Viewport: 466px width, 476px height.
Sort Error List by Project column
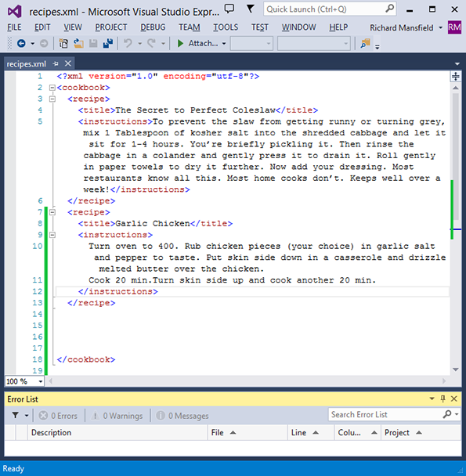point(421,433)
